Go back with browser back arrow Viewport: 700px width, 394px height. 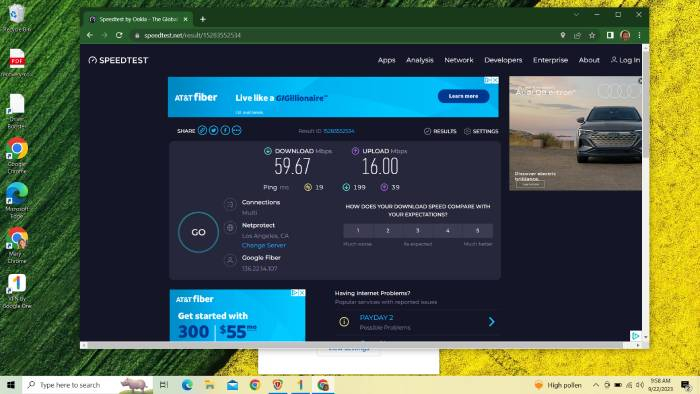[x=90, y=35]
